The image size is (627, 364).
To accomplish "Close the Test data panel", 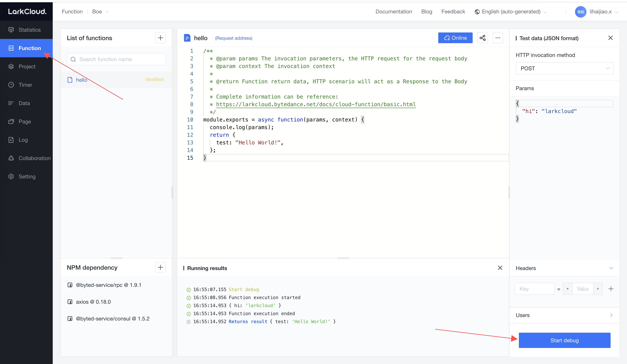I will pyautogui.click(x=610, y=38).
